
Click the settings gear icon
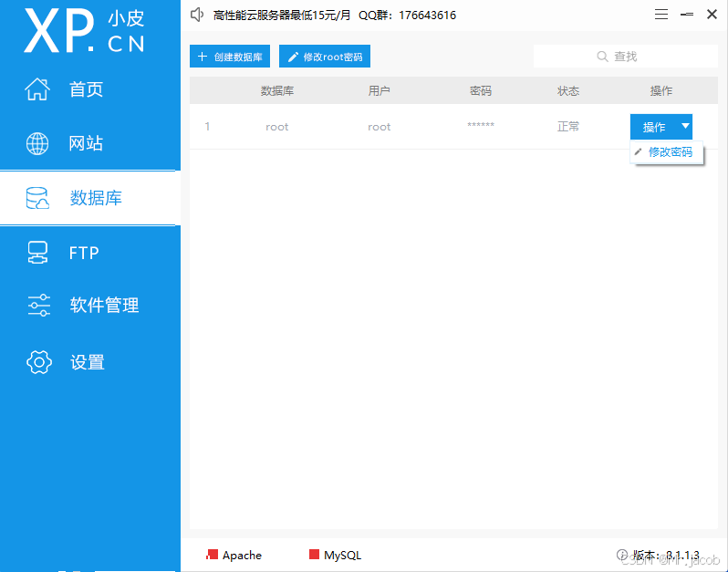39,362
